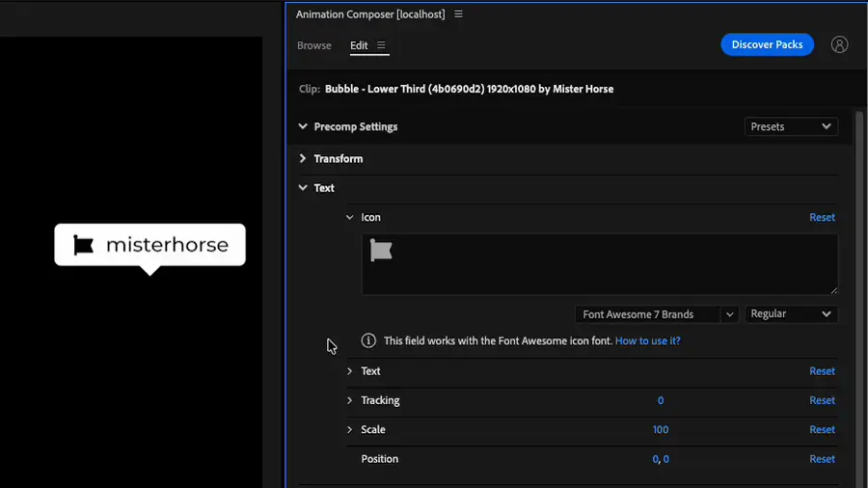Open the Presets dropdown

tap(791, 126)
